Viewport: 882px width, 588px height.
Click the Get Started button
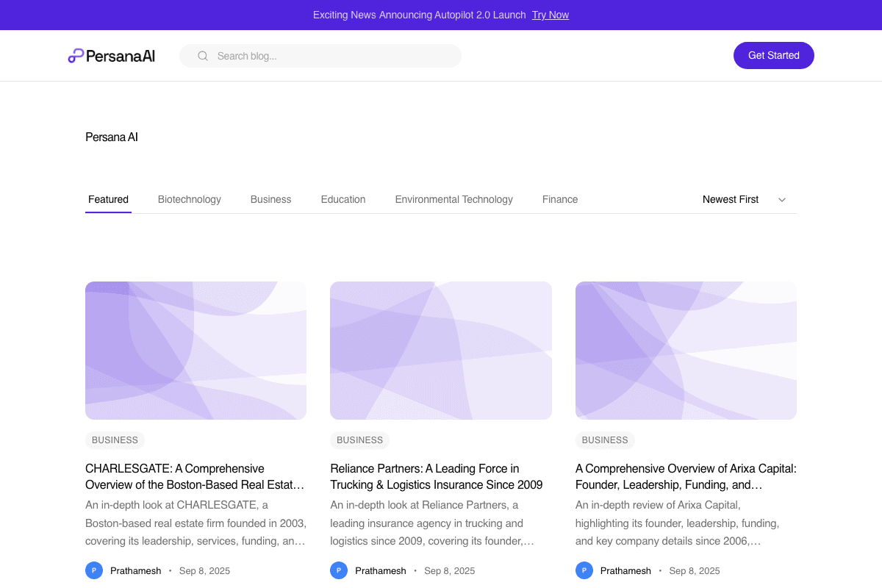coord(773,55)
